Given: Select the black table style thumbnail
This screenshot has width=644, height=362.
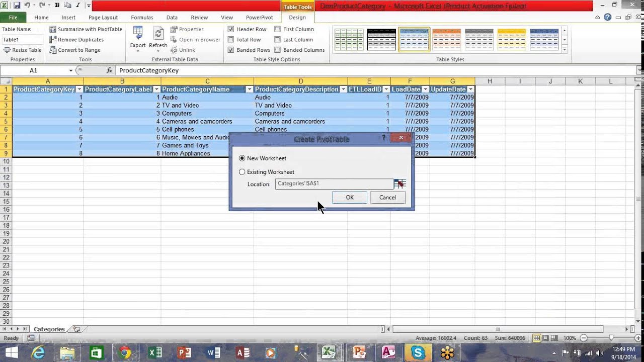Looking at the screenshot, I should (x=381, y=39).
